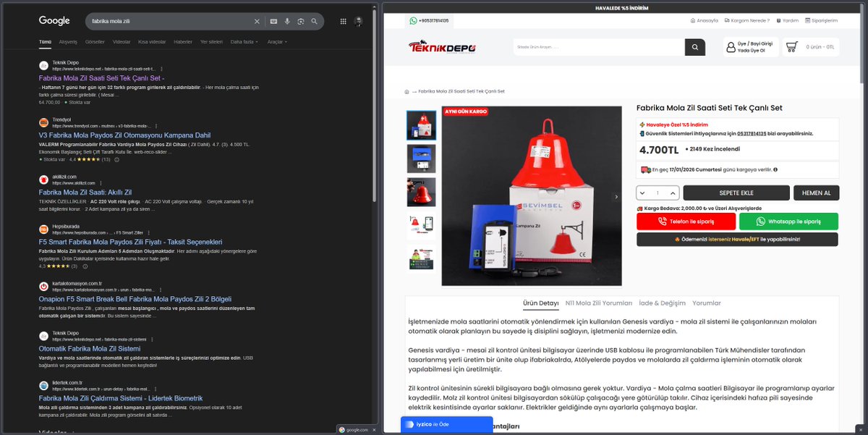
Task: Open three-dot menu next to Trendyol result
Action: 157,126
